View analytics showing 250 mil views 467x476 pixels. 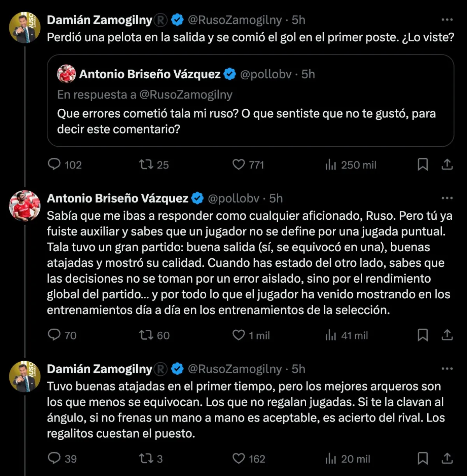pos(332,164)
